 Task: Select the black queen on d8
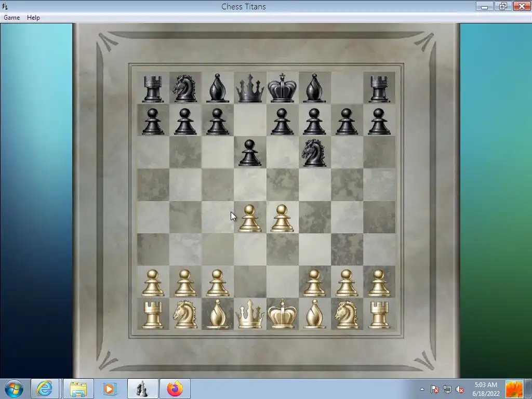point(250,88)
